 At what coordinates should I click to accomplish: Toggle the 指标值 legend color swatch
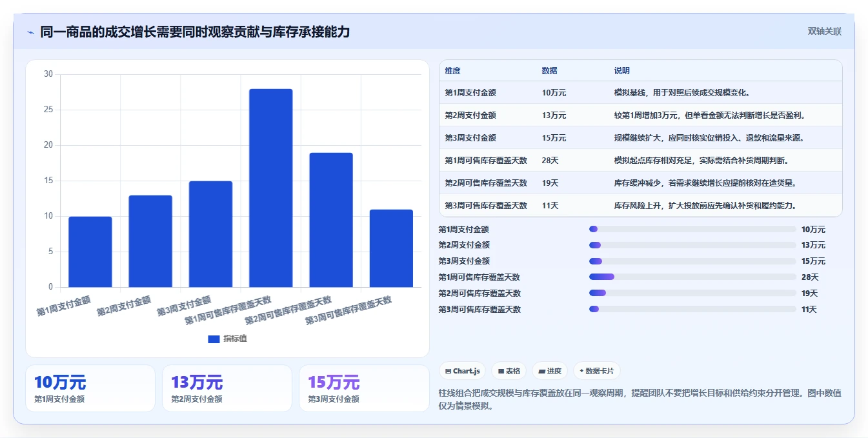(214, 339)
